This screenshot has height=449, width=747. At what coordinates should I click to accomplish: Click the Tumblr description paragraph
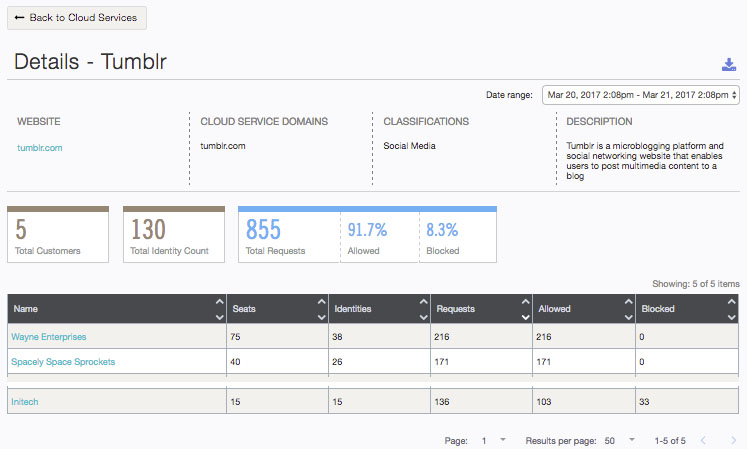click(x=645, y=161)
